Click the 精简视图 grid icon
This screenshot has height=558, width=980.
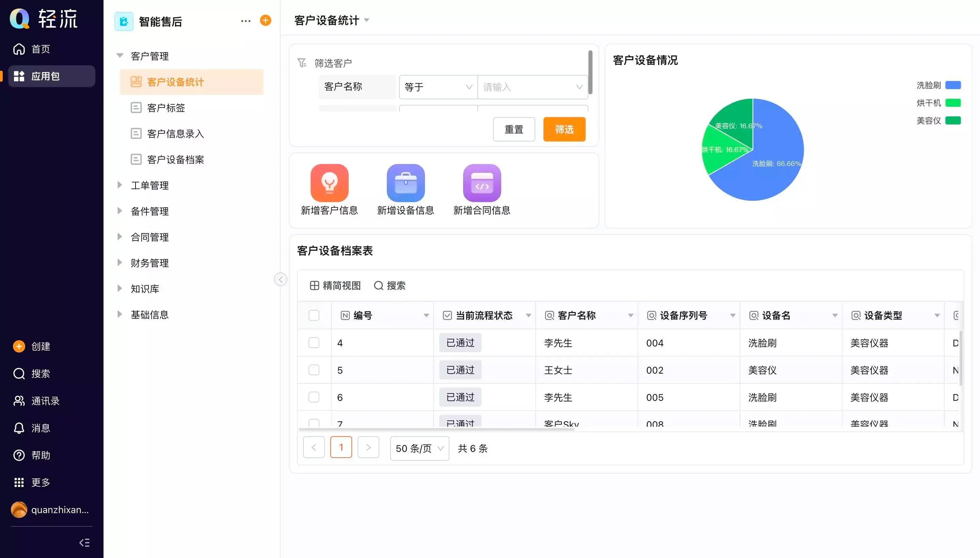pyautogui.click(x=315, y=285)
